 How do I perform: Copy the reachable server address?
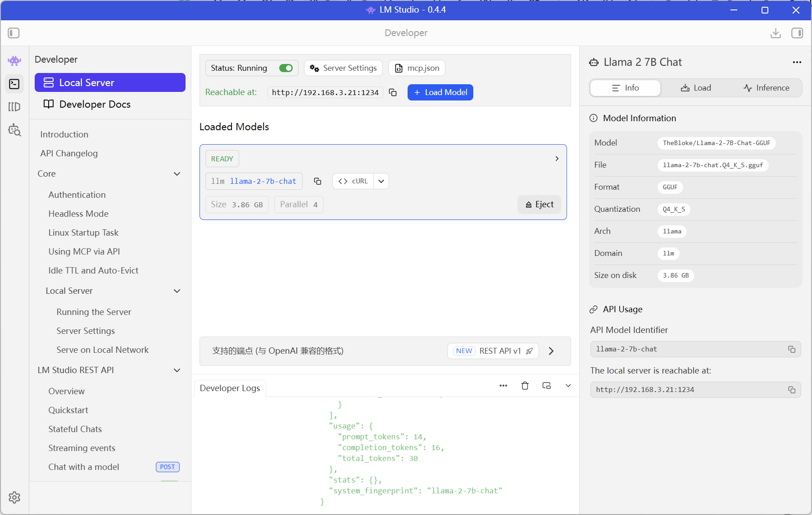(x=392, y=92)
